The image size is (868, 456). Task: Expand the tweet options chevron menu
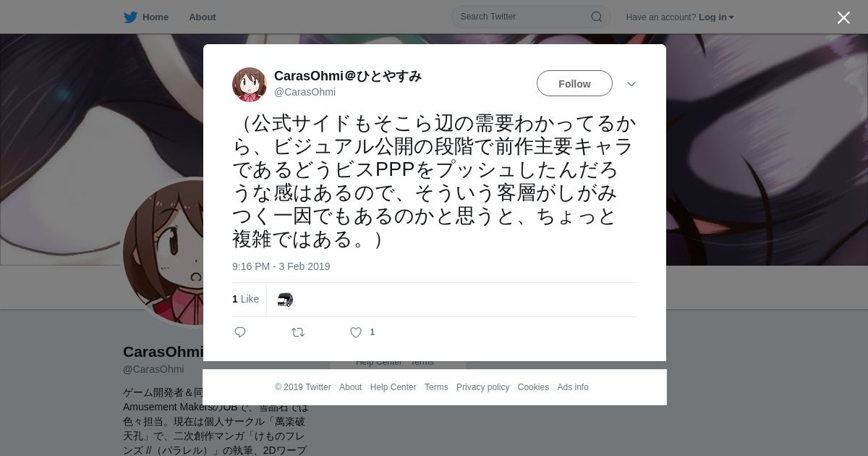631,84
